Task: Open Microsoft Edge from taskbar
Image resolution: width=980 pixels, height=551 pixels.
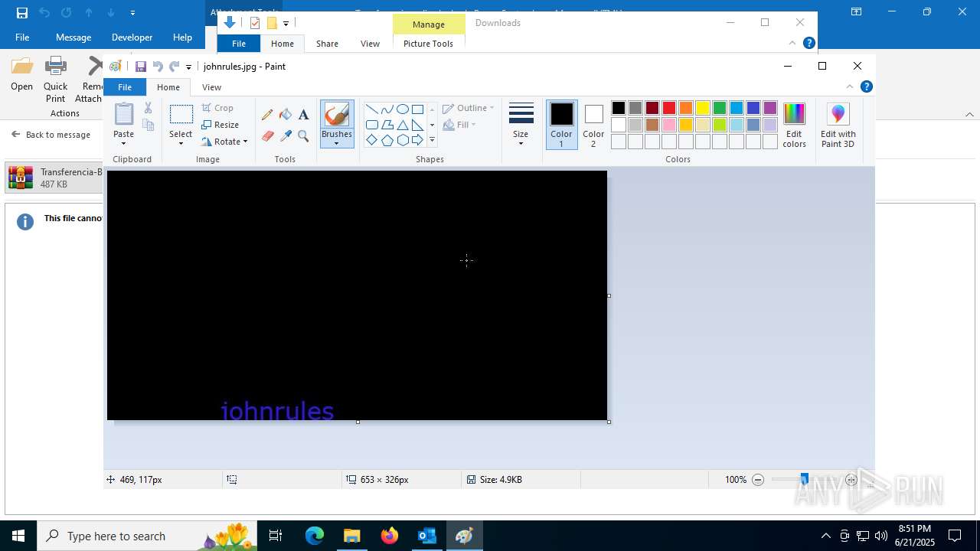Action: [315, 536]
